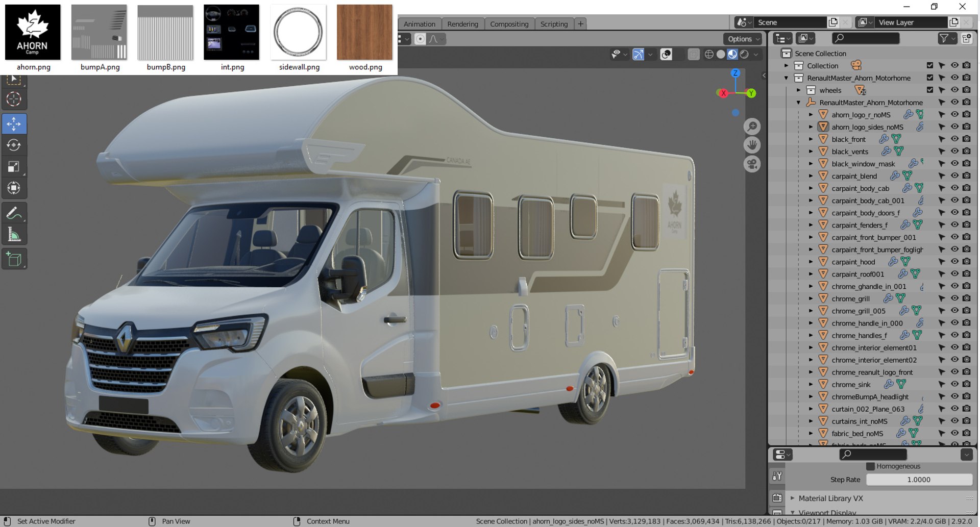Open the Rendering workspace tab
This screenshot has height=527, width=980.
[x=462, y=24]
